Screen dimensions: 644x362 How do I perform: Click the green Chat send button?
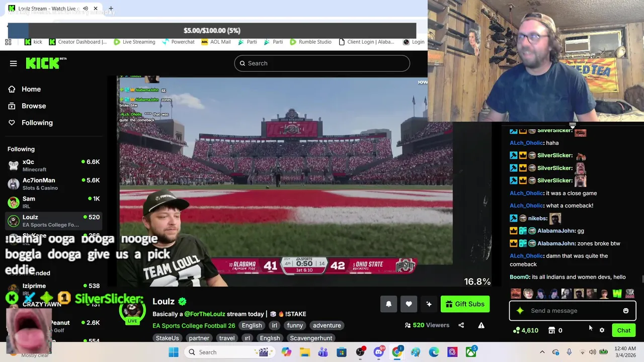point(624,330)
